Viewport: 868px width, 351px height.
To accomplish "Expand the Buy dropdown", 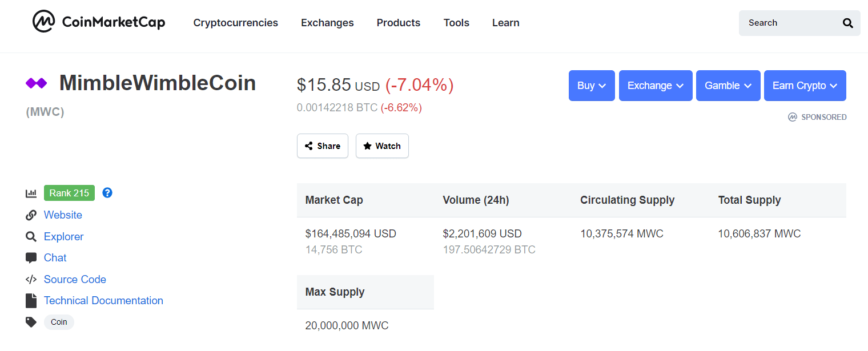I will point(592,85).
